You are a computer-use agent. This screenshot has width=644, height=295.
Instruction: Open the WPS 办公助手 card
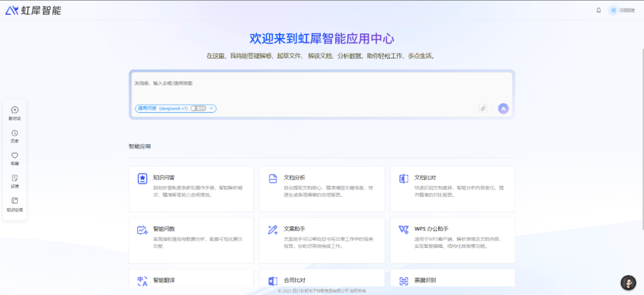[452, 240]
